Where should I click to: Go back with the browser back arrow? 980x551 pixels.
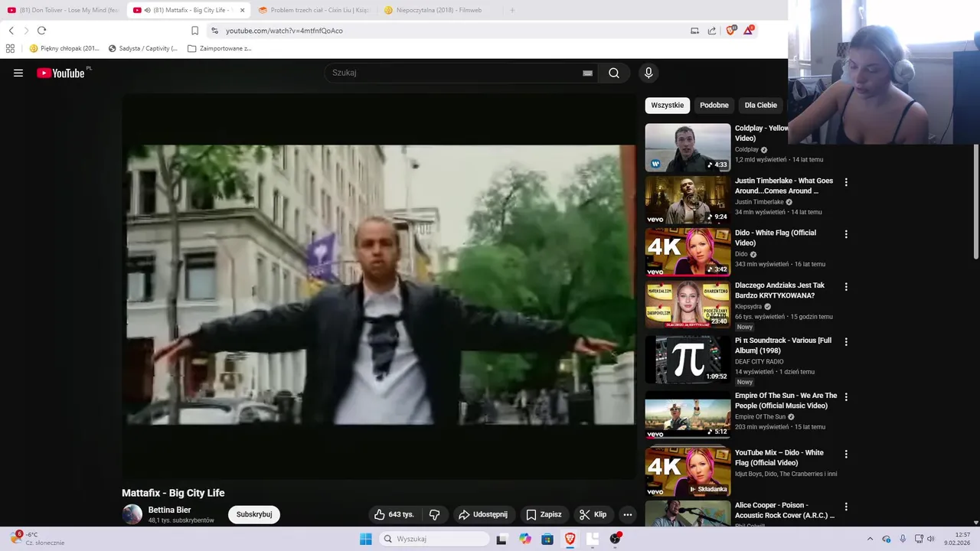click(x=11, y=31)
